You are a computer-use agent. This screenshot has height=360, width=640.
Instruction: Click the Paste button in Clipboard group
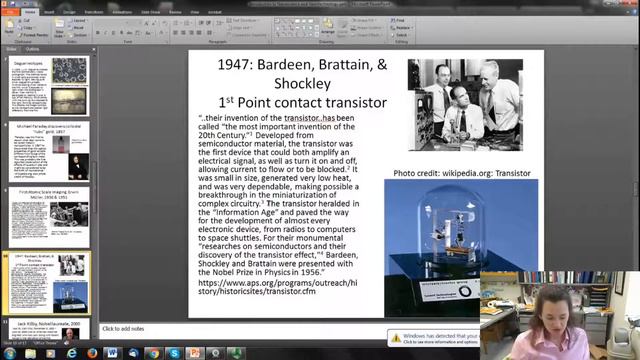point(9,27)
